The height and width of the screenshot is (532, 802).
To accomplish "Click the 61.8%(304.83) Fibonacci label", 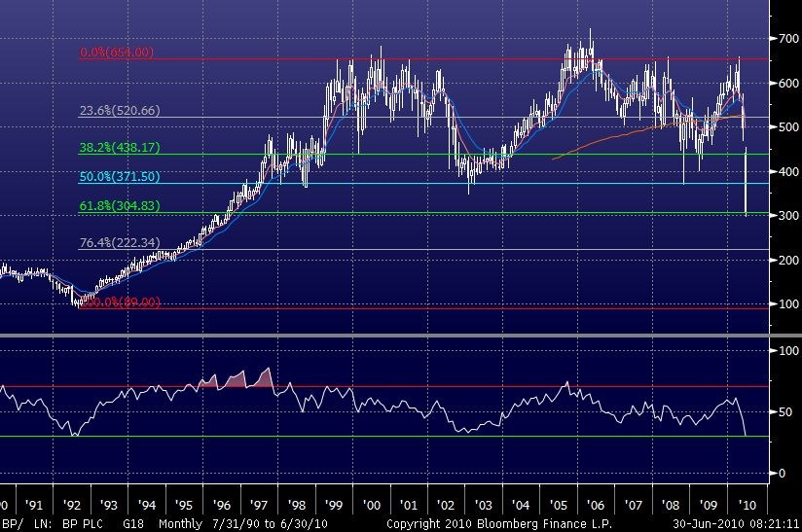I will pos(118,206).
